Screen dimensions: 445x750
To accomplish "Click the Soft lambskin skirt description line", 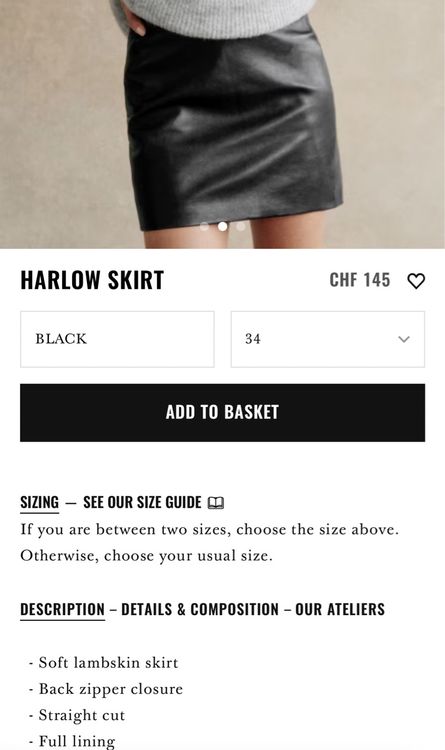I will 104,663.
